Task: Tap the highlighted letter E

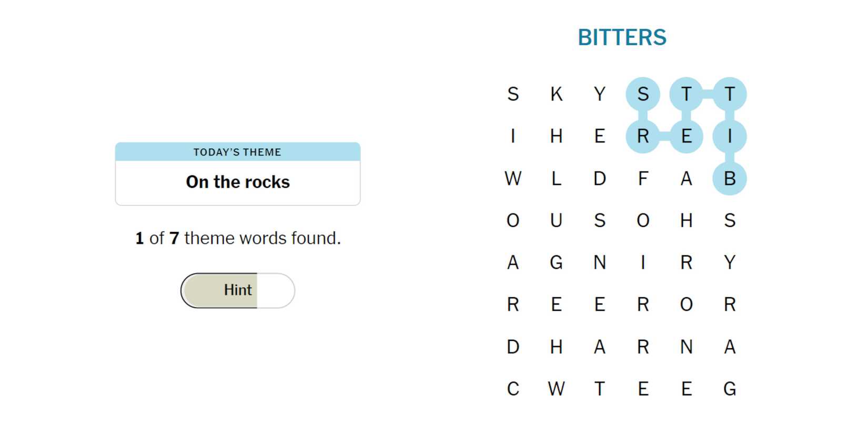Action: tap(686, 136)
